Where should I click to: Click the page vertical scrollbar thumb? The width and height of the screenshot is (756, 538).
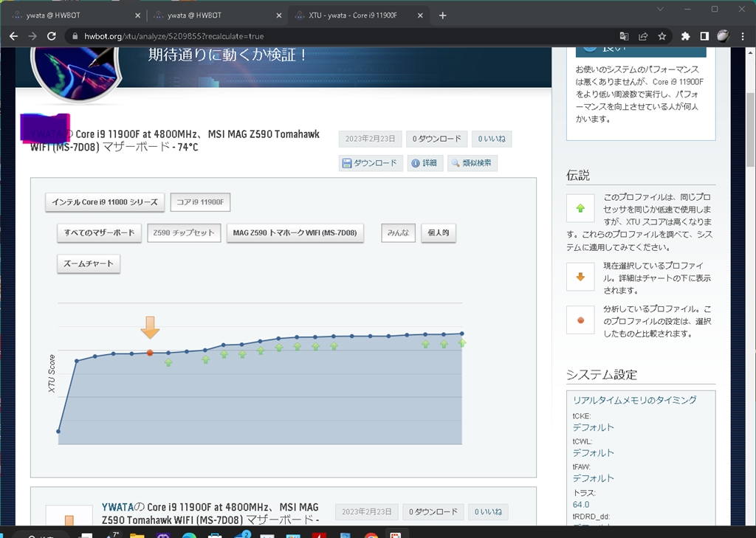tap(751, 130)
